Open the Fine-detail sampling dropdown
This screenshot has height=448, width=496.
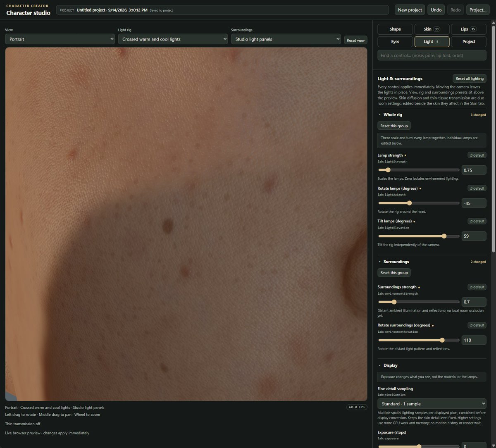[x=432, y=404]
